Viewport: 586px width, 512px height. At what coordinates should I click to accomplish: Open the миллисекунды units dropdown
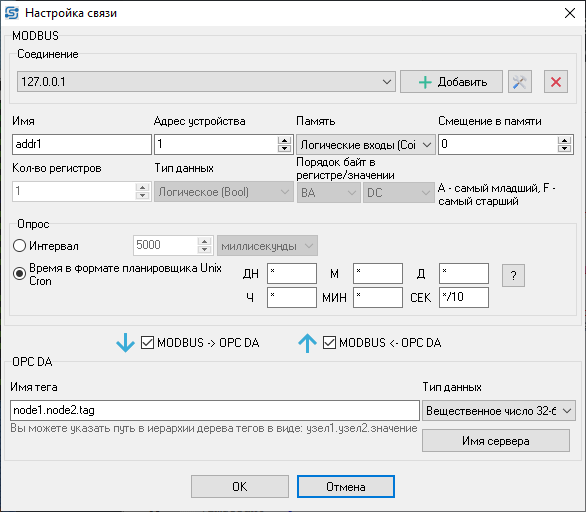[267, 246]
